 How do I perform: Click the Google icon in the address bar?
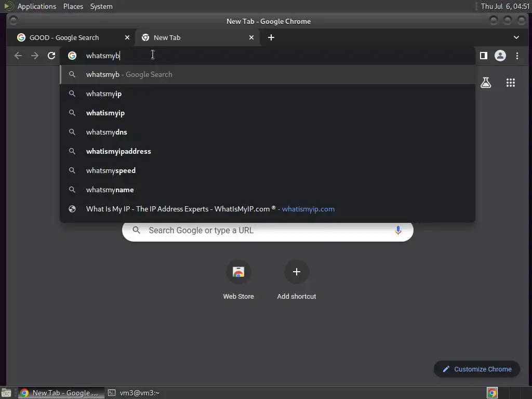point(72,56)
